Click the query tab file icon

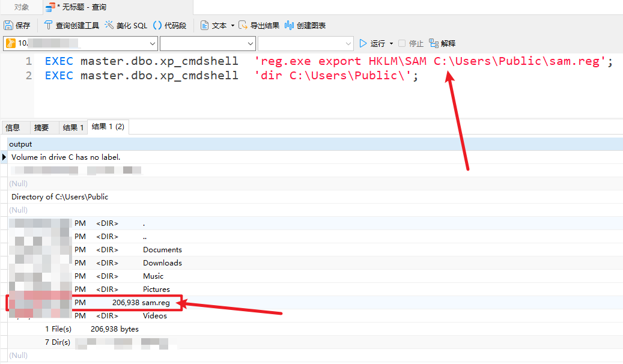tap(50, 7)
